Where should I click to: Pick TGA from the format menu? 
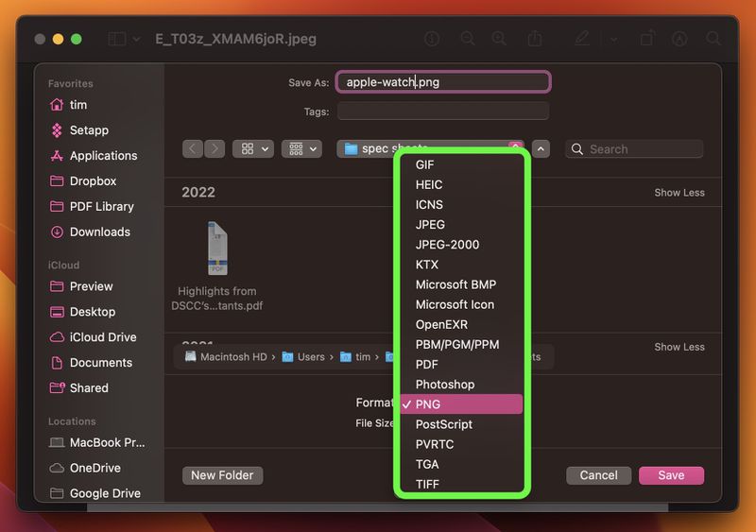click(x=461, y=464)
